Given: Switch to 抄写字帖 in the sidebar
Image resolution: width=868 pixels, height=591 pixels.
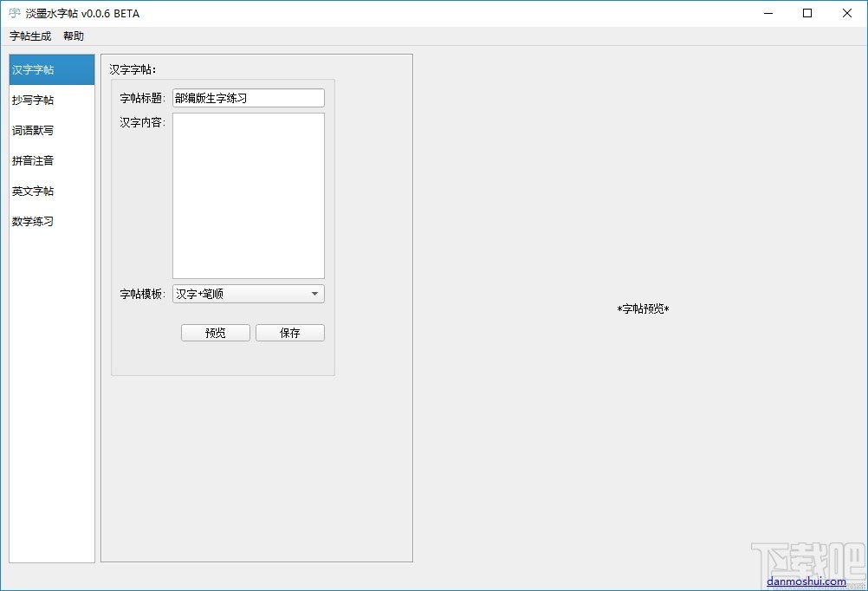Looking at the screenshot, I should (52, 101).
